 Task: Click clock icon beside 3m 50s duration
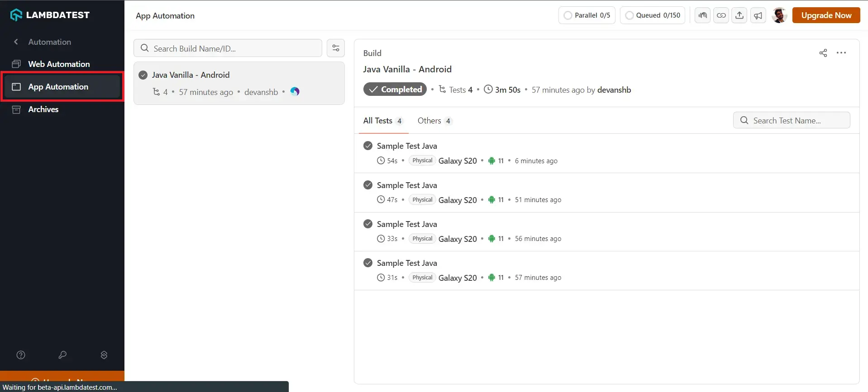coord(488,90)
